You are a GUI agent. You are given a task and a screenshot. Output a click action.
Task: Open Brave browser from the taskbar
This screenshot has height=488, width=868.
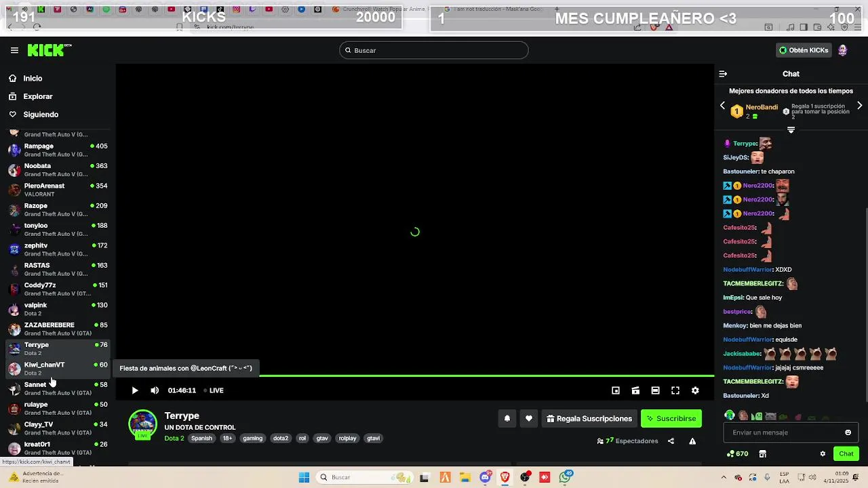click(x=505, y=477)
